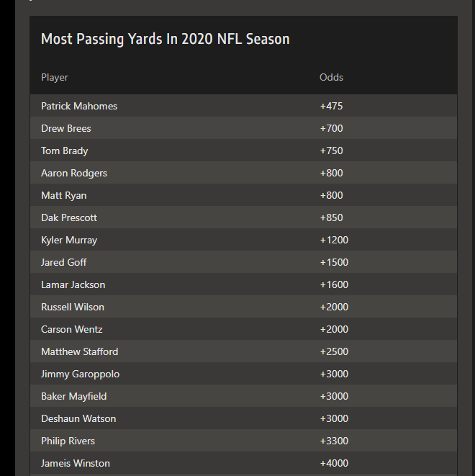Select Jameis Winston in the table
The width and height of the screenshot is (475, 476).
pos(76,463)
